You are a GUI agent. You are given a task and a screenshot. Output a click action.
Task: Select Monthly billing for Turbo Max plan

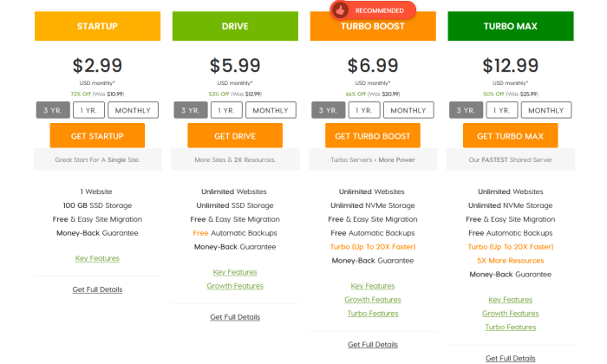pos(545,110)
